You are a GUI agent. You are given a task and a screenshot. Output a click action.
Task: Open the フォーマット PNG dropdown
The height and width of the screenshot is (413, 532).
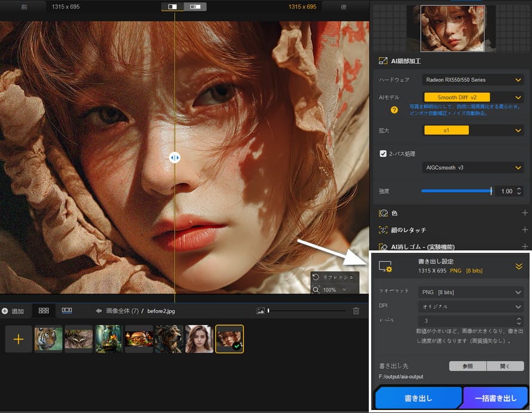[470, 292]
